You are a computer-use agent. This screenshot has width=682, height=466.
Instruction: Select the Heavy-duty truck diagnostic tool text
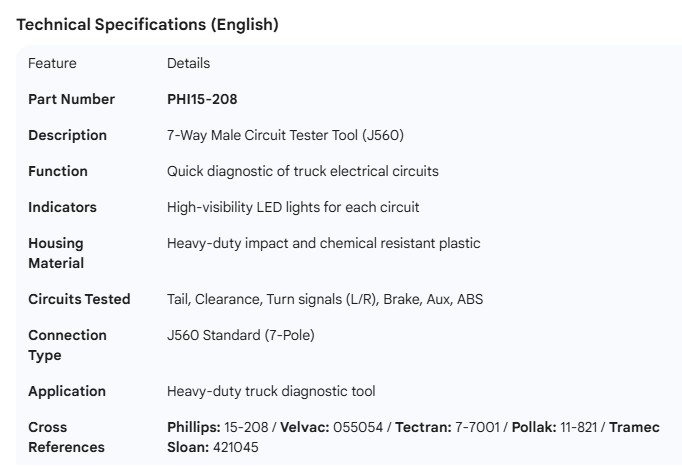(x=271, y=391)
